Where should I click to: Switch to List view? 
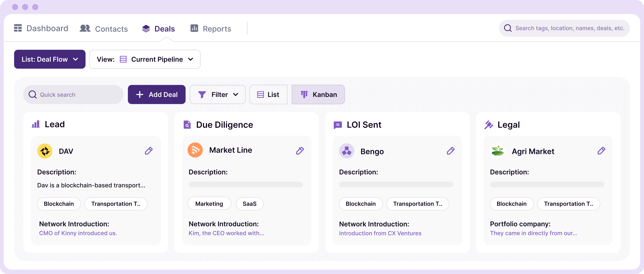point(268,94)
